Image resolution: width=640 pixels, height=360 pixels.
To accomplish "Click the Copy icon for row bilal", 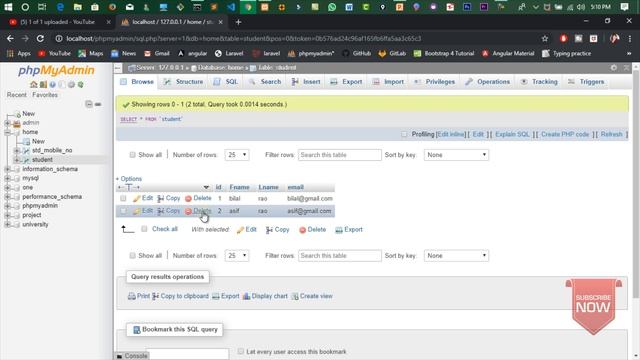I will [x=160, y=198].
